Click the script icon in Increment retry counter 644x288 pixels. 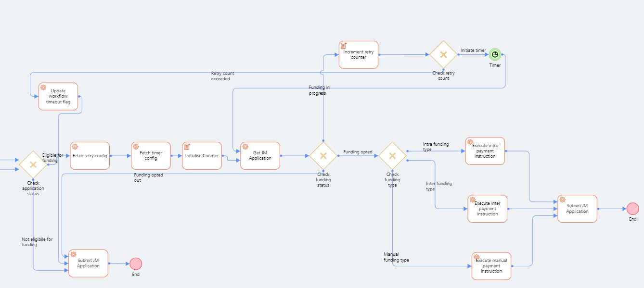click(344, 46)
